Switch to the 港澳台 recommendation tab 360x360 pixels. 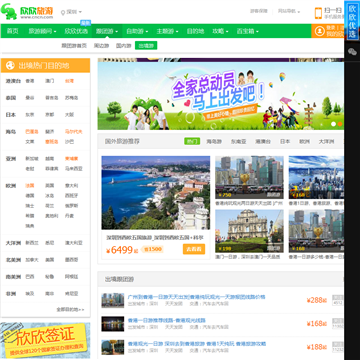click(263, 141)
